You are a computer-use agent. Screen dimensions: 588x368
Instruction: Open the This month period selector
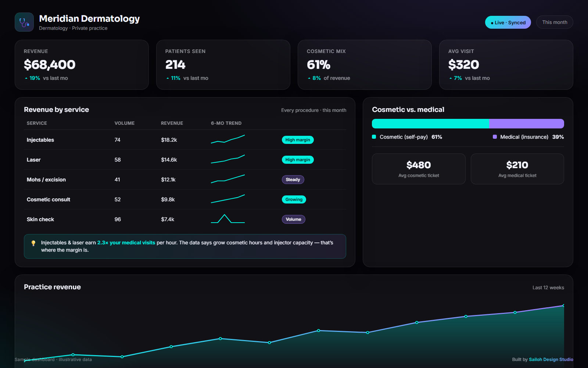[x=555, y=22]
